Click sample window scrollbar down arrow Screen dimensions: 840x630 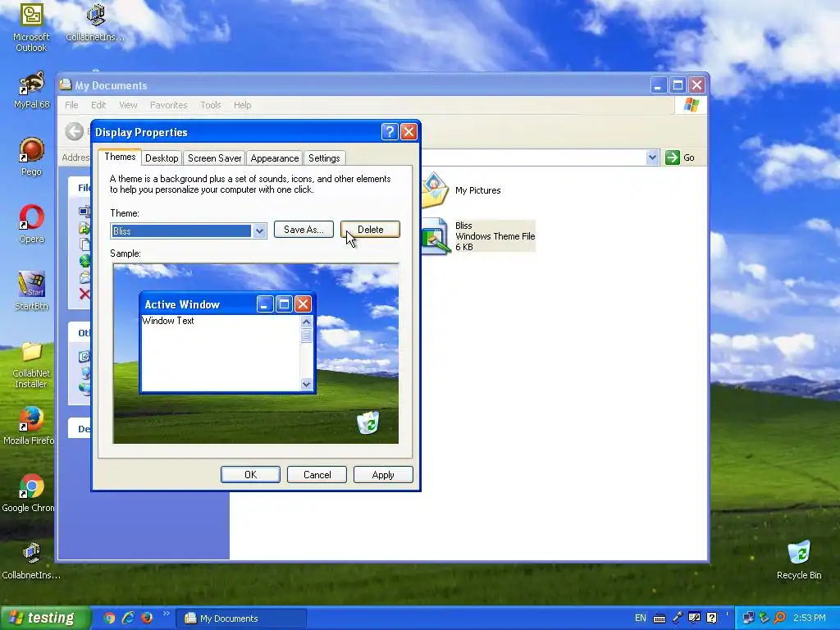[307, 384]
